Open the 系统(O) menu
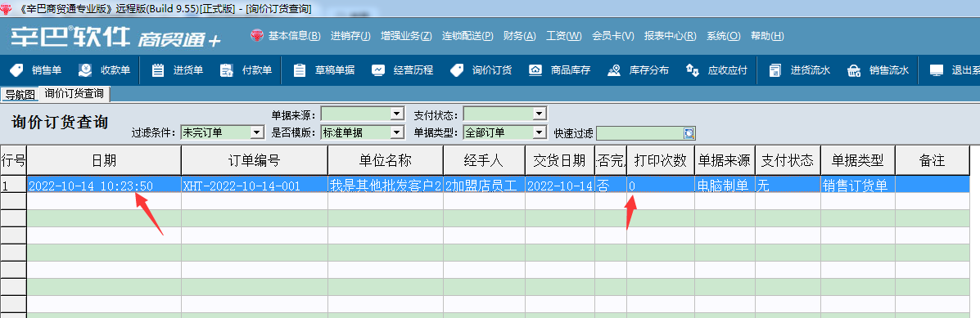980x318 pixels. tap(724, 35)
